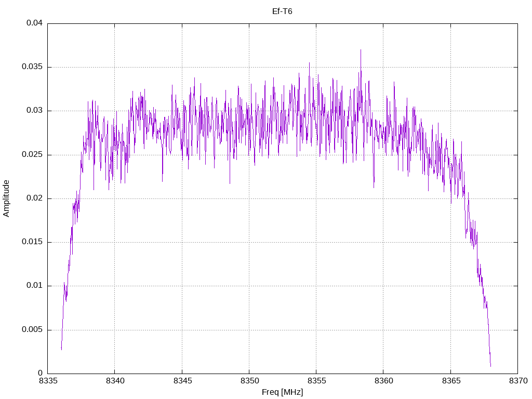Click the 0.03 y-axis tick label
This screenshot has width=532, height=399.
[35, 111]
